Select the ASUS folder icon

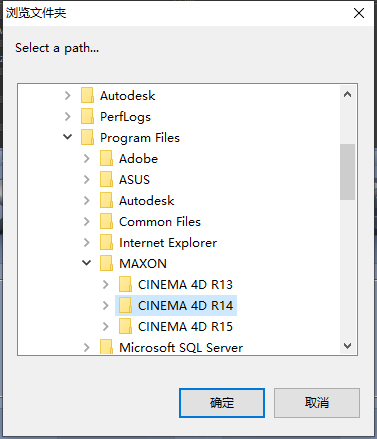pos(106,179)
